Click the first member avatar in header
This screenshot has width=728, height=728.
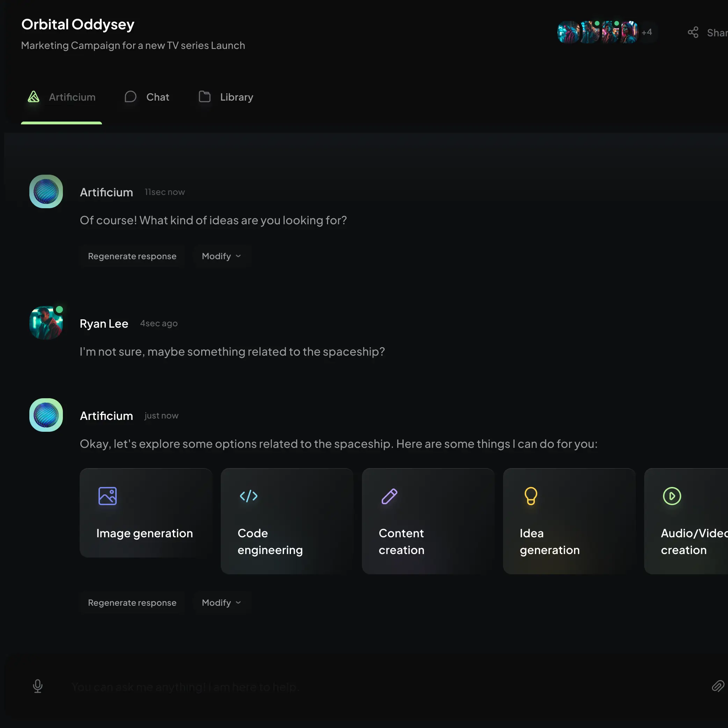coord(568,32)
